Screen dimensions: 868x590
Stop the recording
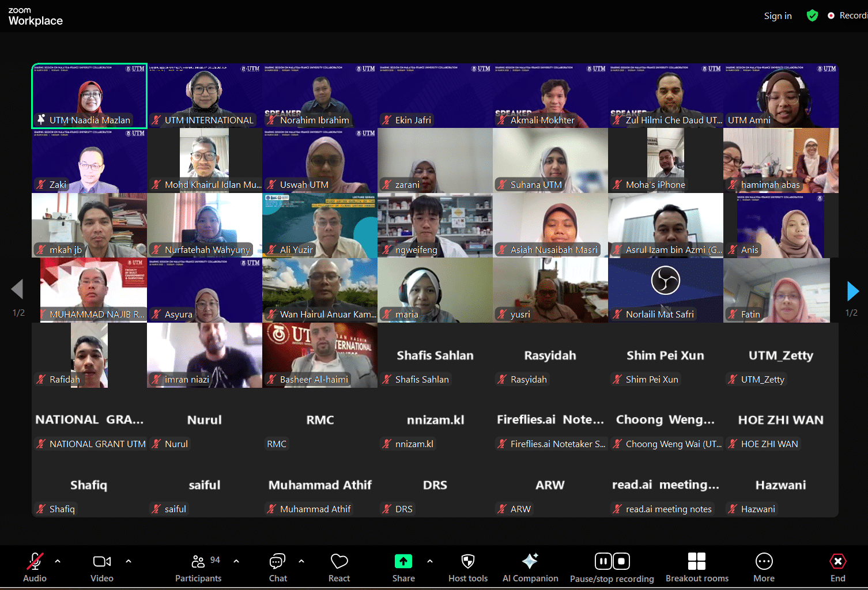(621, 561)
